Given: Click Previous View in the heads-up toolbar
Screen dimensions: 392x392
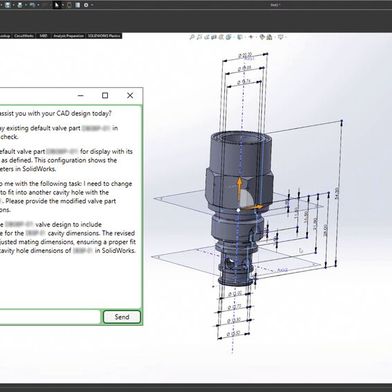Looking at the screenshot, I should pyautogui.click(x=206, y=37).
